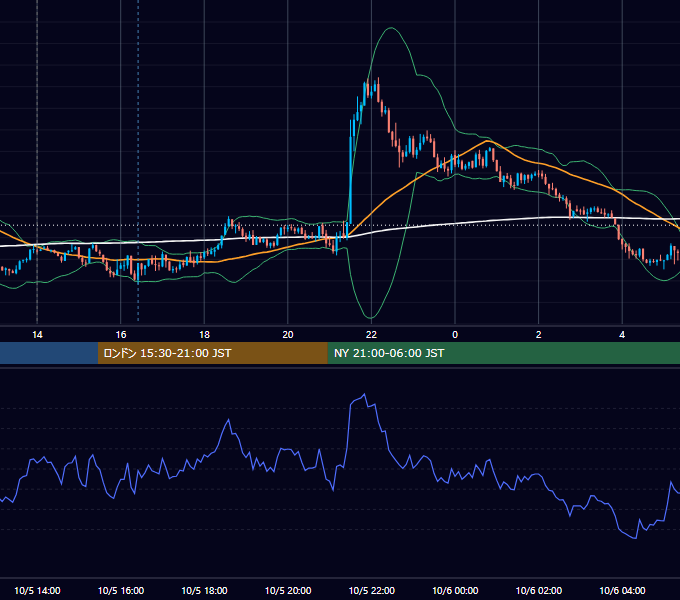Click the 10/6 00:00 date label

[x=455, y=590]
